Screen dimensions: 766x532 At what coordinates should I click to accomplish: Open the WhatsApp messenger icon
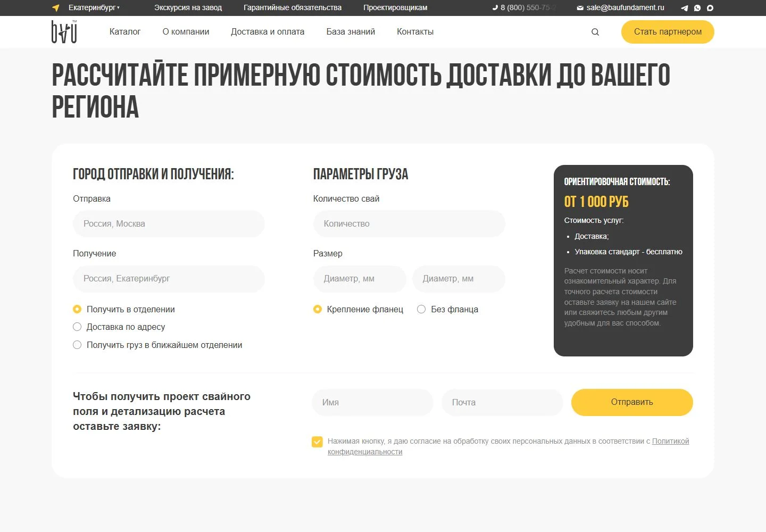697,8
